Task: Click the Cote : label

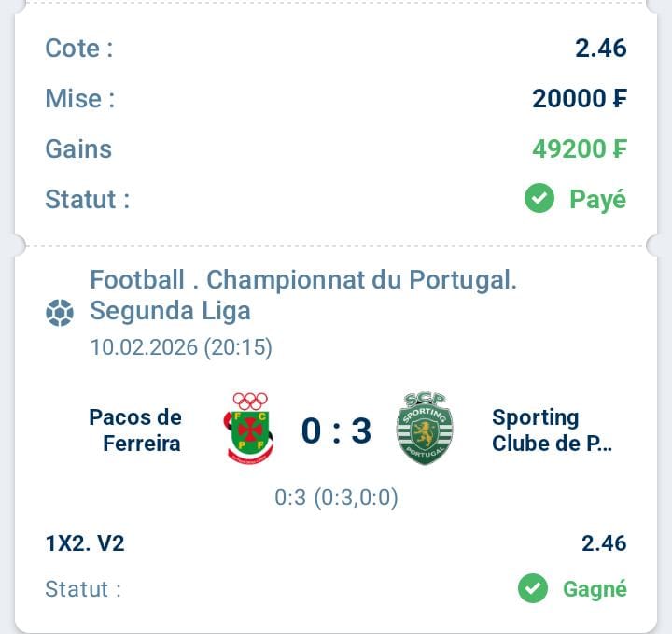Action: (x=79, y=49)
